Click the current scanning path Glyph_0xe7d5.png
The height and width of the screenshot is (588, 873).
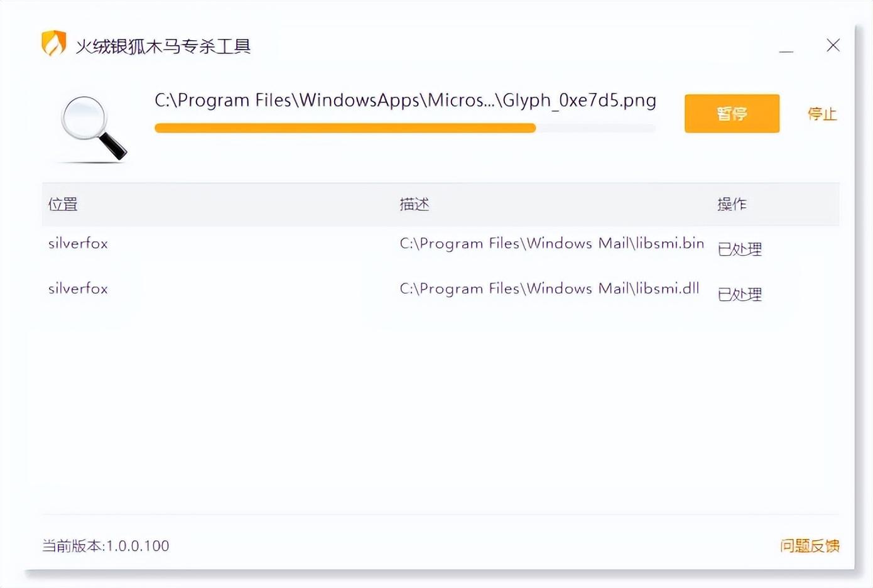click(405, 101)
